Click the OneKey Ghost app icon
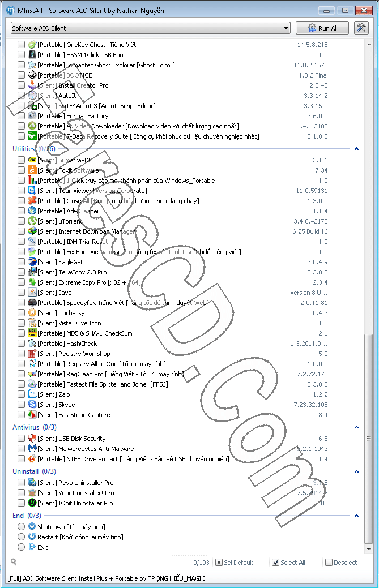Image resolution: width=379 pixels, height=588 pixels. pyautogui.click(x=32, y=44)
